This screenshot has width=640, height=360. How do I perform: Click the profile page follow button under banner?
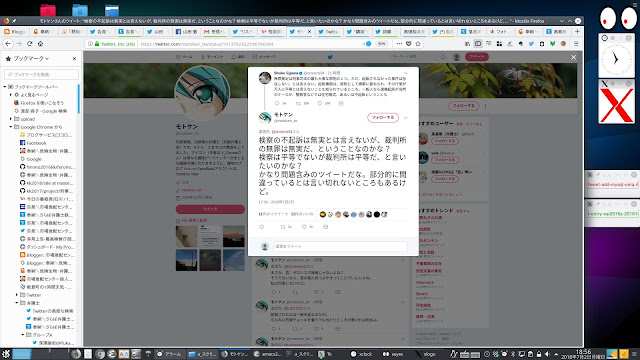tap(463, 106)
